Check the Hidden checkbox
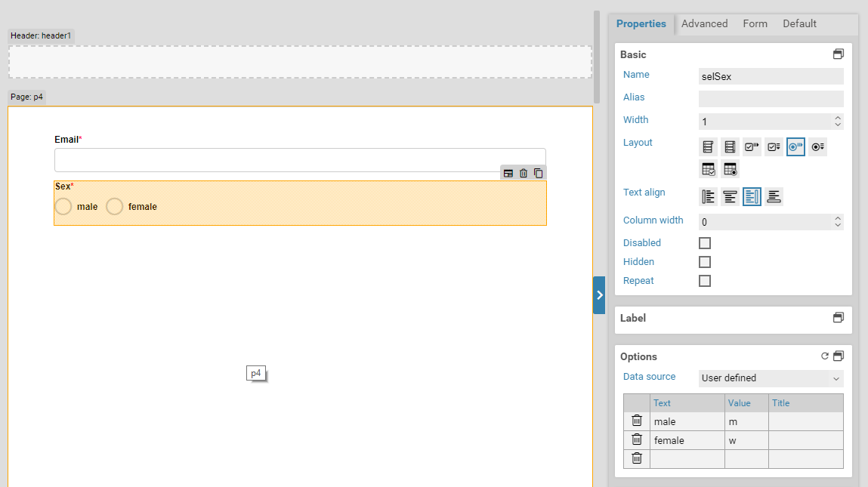Image resolution: width=868 pixels, height=487 pixels. 705,262
